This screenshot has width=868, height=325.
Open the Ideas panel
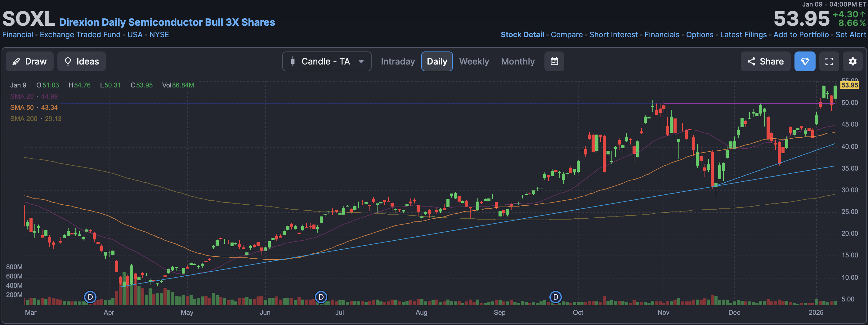point(82,61)
